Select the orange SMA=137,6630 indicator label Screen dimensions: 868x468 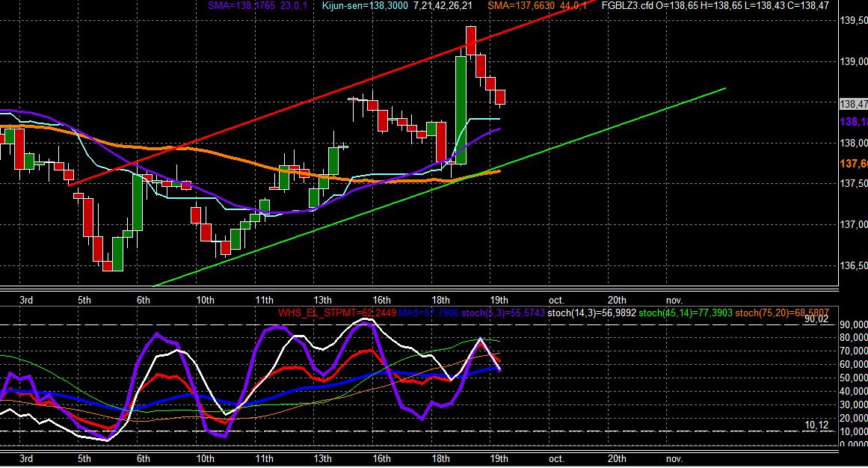pos(537,5)
